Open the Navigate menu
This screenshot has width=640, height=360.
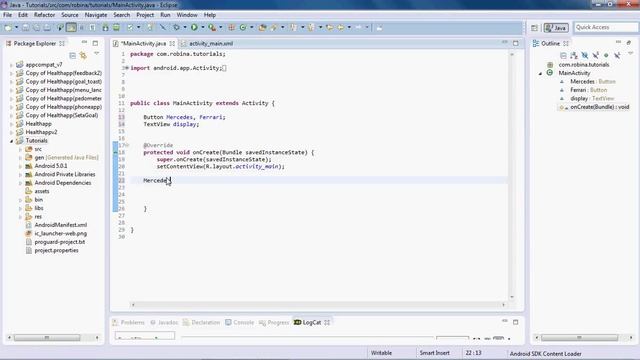[x=96, y=15]
